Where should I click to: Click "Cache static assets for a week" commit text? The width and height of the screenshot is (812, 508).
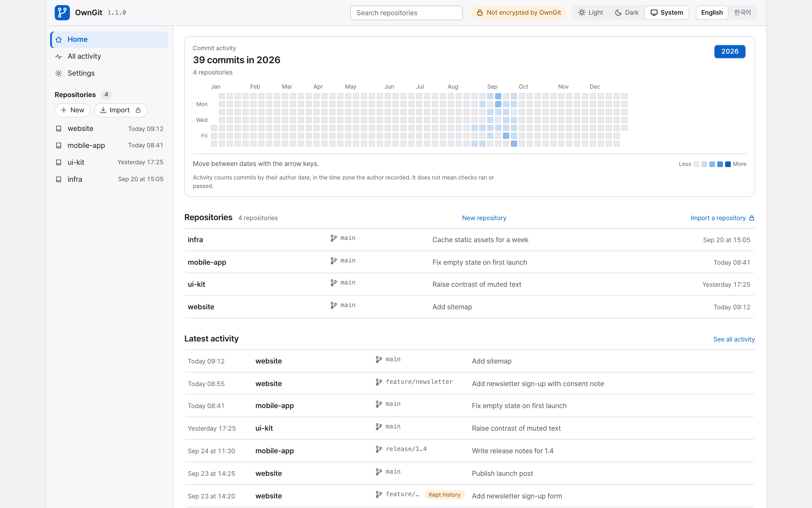click(x=480, y=240)
